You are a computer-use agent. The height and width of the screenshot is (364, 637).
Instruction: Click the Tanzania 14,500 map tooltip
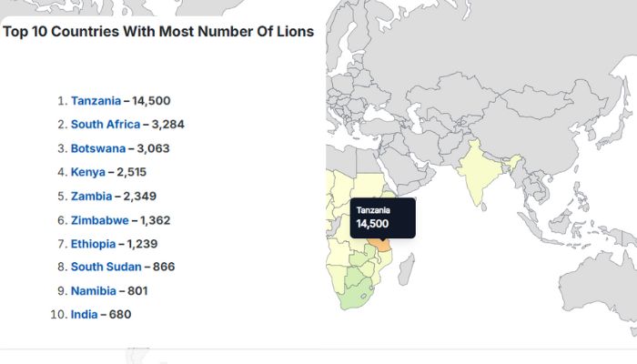click(x=382, y=218)
